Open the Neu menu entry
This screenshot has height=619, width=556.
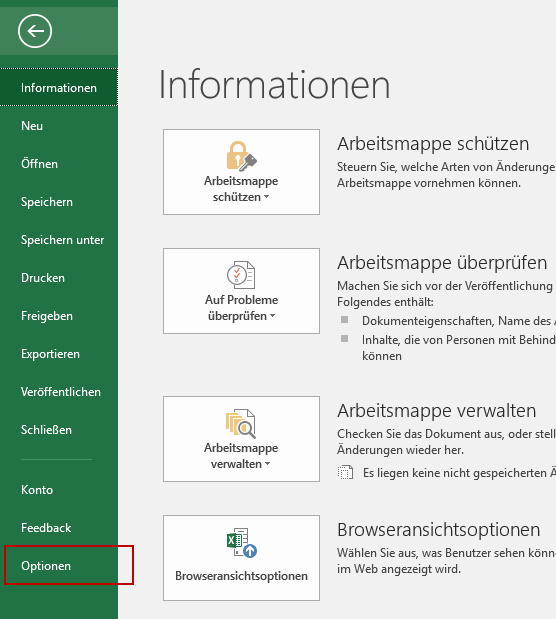point(59,126)
